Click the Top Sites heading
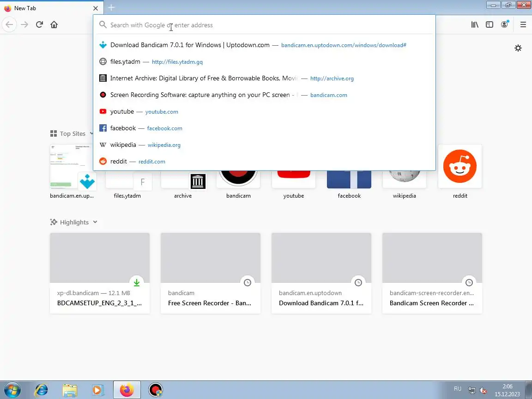532x399 pixels. coord(73,133)
